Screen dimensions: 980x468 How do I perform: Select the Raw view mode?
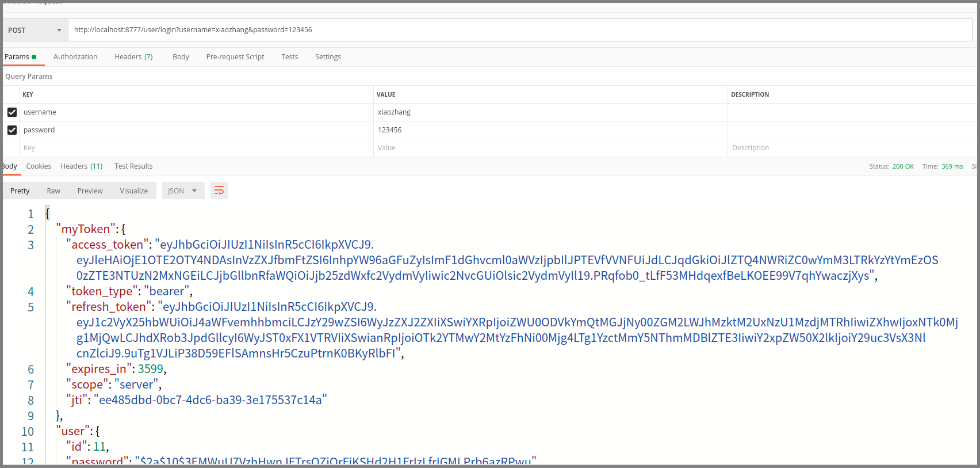click(53, 191)
